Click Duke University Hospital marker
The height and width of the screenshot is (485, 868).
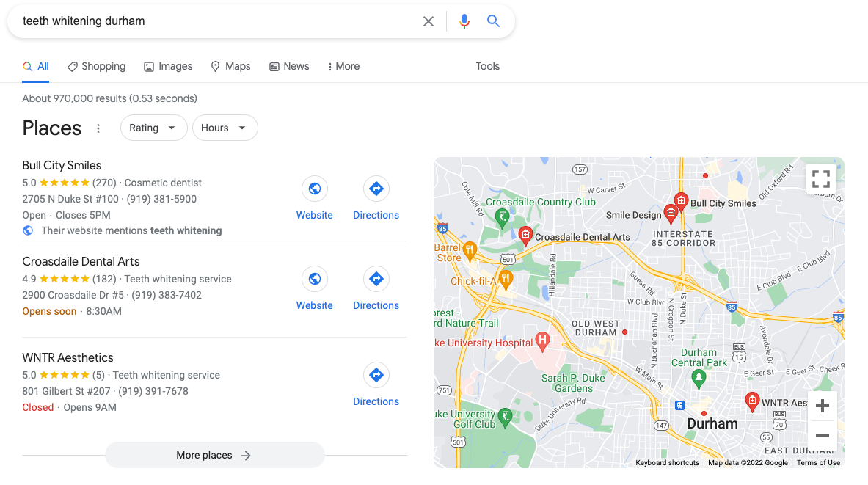pyautogui.click(x=542, y=340)
